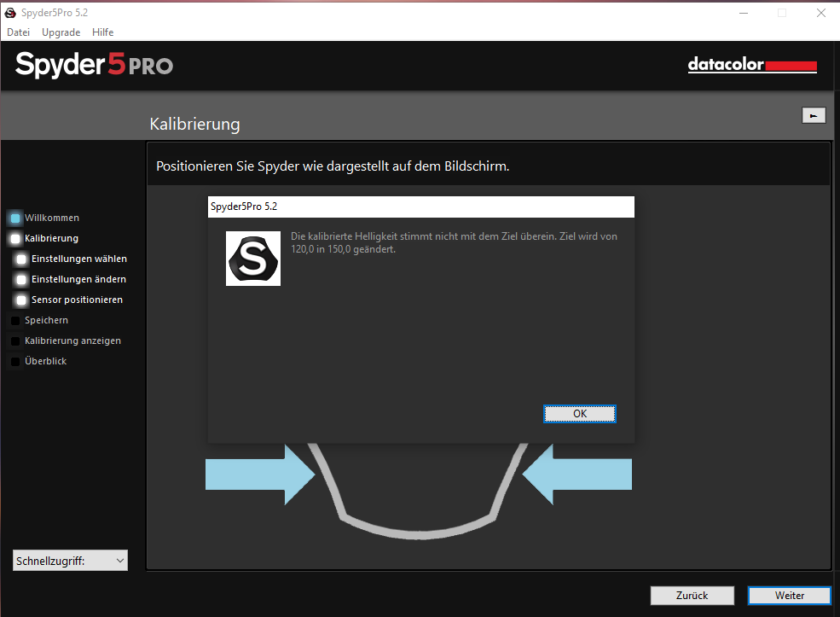
Task: Click the brightness mismatch message text
Action: pyautogui.click(x=454, y=243)
